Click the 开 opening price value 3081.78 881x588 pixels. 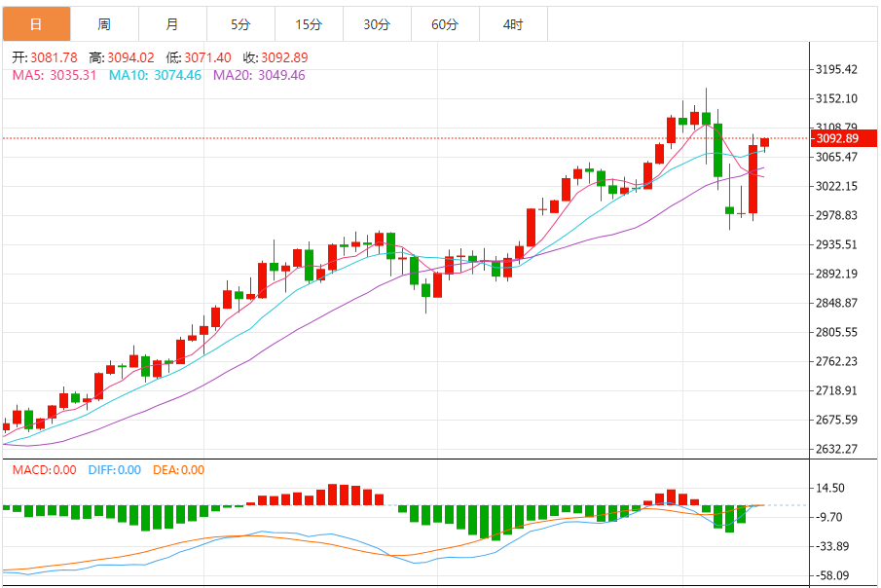[54, 57]
